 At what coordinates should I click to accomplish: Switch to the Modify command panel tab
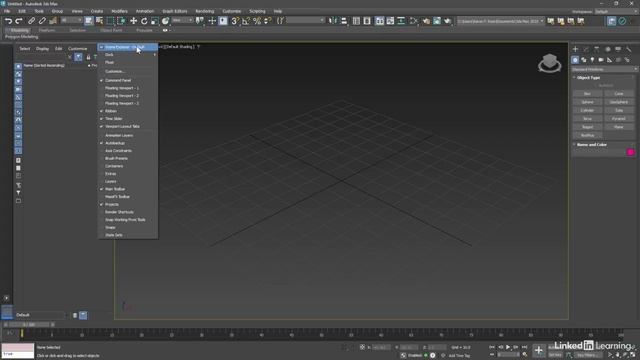click(586, 49)
